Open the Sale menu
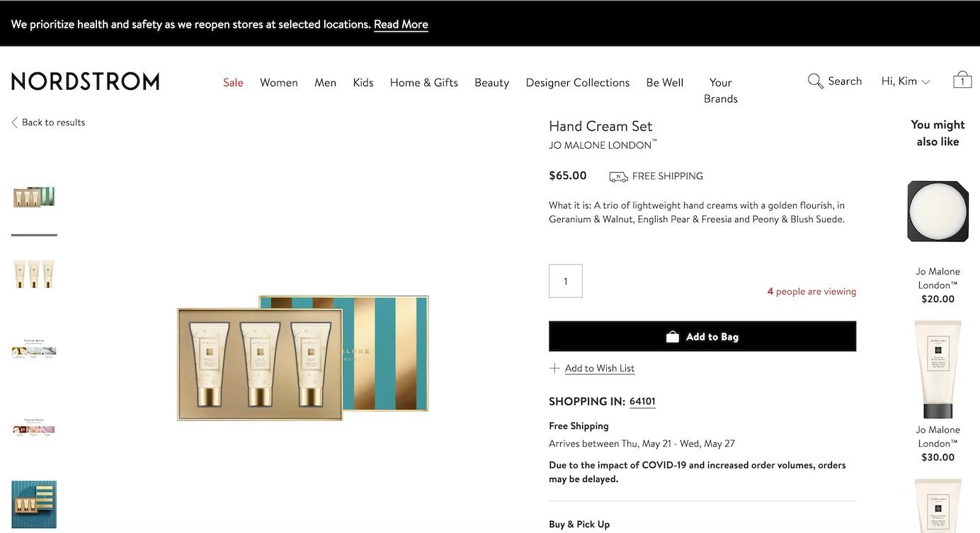Screen dimensions: 980x533 tap(233, 83)
